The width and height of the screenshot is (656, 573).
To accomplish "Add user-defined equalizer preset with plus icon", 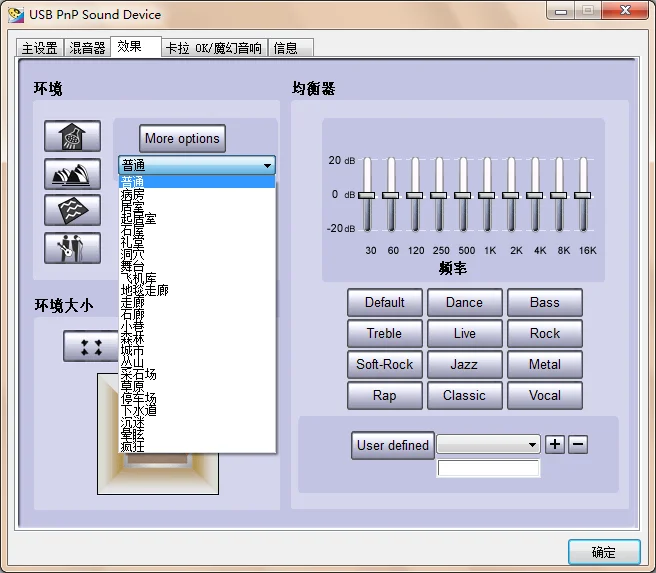I will pos(555,444).
